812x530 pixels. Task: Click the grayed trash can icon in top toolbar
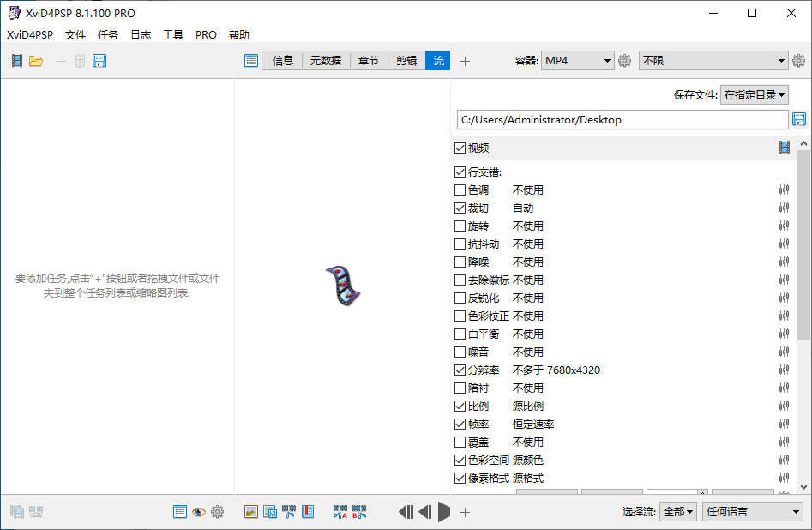80,61
